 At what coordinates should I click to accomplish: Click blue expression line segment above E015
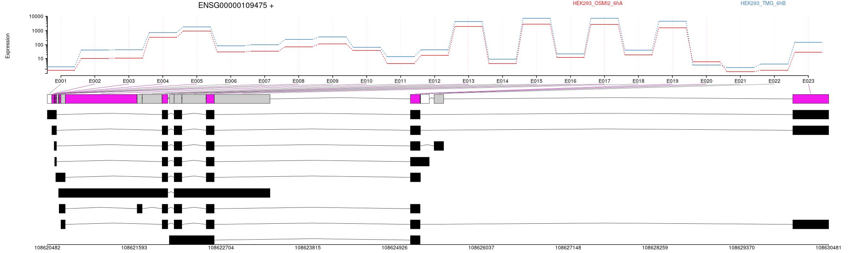[536, 18]
